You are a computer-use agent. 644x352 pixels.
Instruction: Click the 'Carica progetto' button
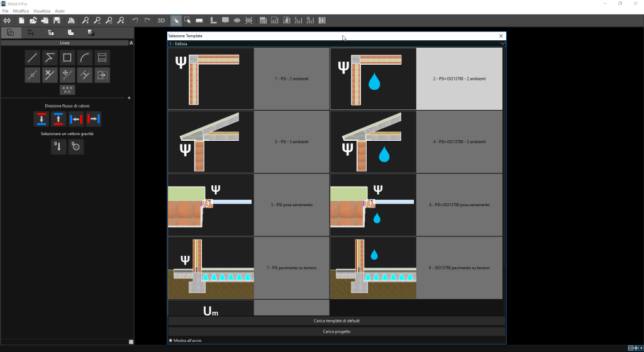pos(336,331)
